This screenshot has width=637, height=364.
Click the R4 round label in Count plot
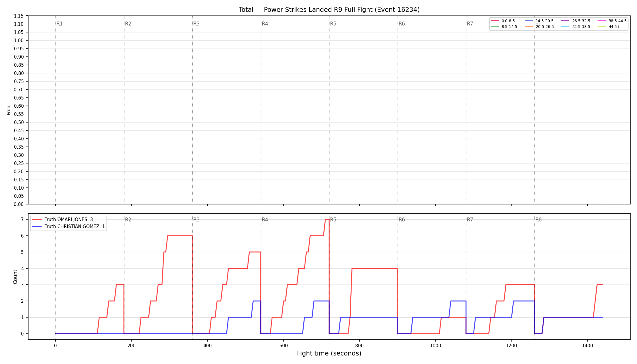(265, 220)
